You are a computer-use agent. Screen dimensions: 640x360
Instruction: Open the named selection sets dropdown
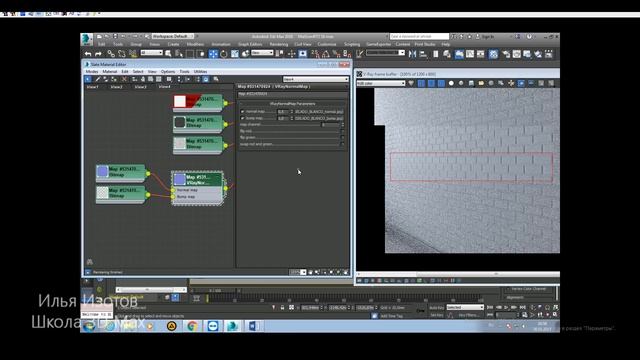click(385, 53)
